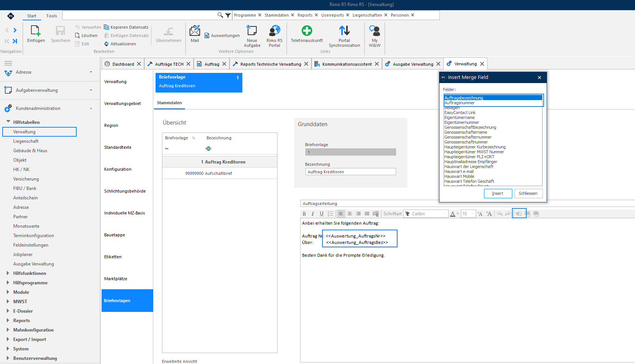Toggle bullet list in the editor
Screen dimensions: 635x364
[x=330, y=214]
